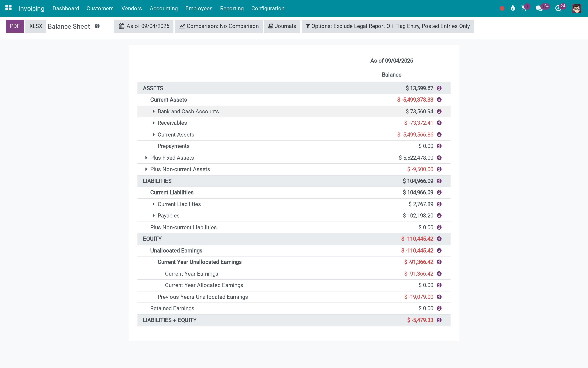Expand the Receivables row
This screenshot has width=588, height=368.
(154, 123)
